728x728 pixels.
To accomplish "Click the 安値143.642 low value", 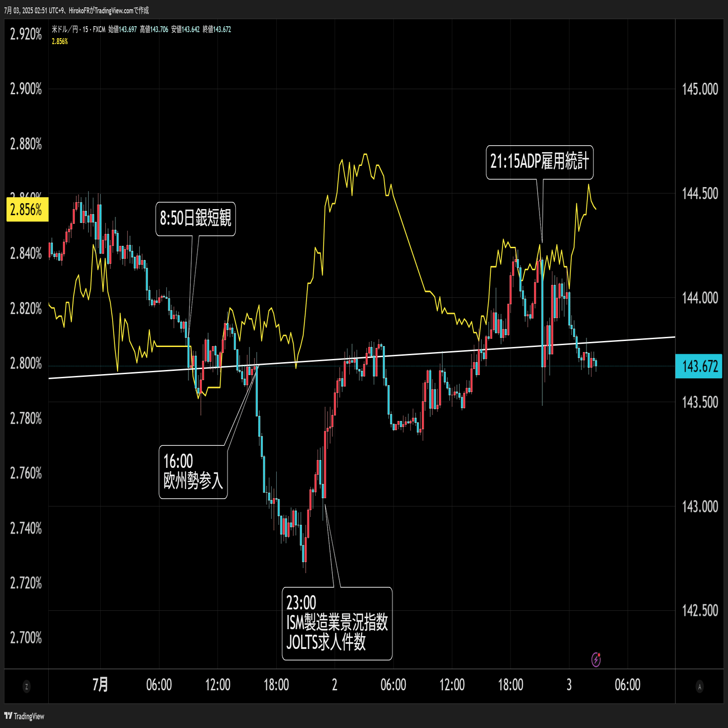I will point(185,29).
